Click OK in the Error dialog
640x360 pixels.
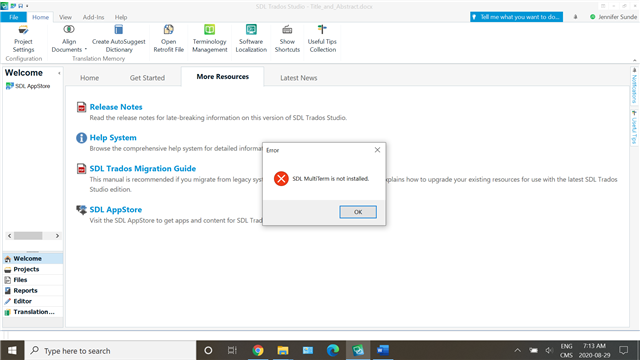pyautogui.click(x=358, y=212)
